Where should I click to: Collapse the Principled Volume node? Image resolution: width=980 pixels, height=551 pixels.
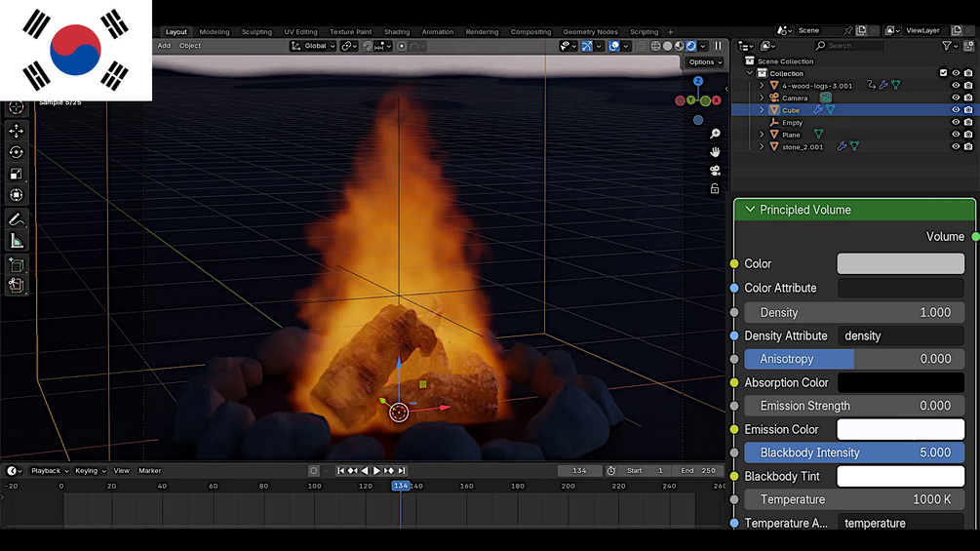pos(750,210)
